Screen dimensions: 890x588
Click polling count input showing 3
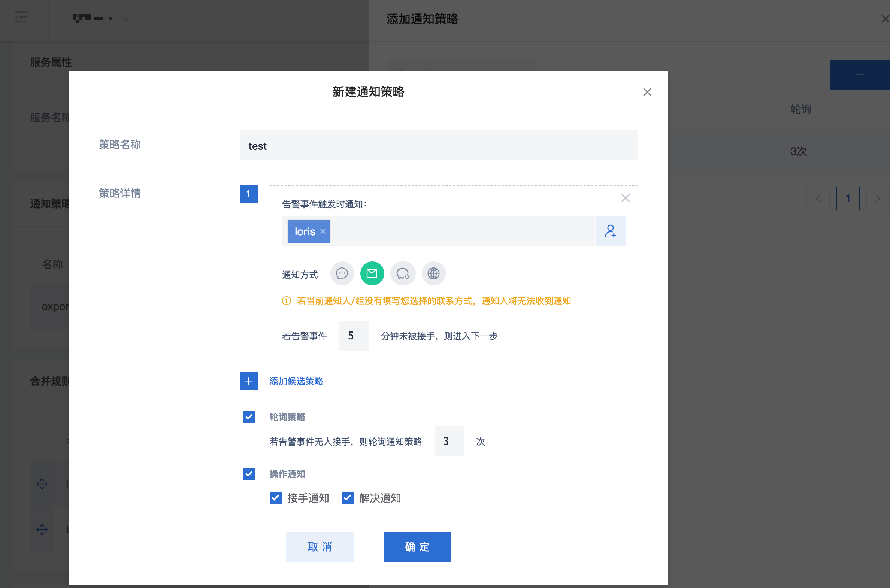[x=449, y=441]
